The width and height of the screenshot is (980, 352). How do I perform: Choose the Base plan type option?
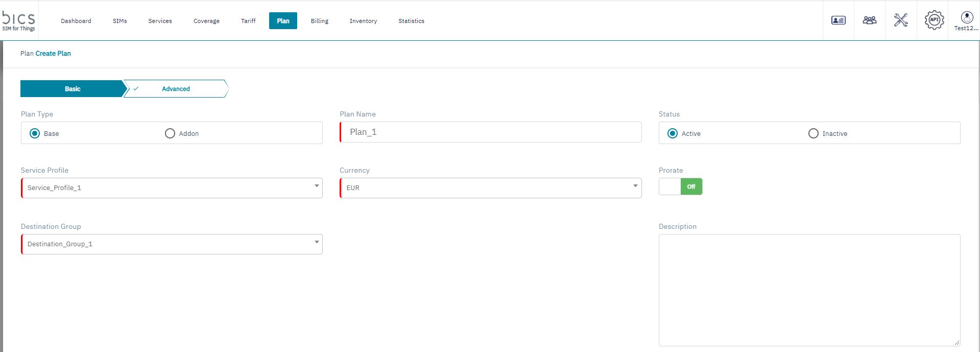35,133
